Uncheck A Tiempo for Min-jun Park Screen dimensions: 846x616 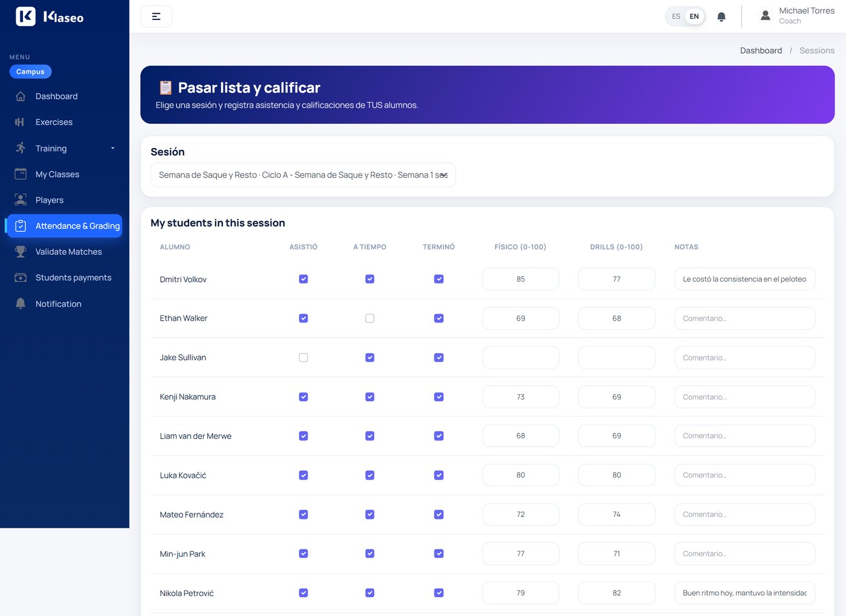370,554
